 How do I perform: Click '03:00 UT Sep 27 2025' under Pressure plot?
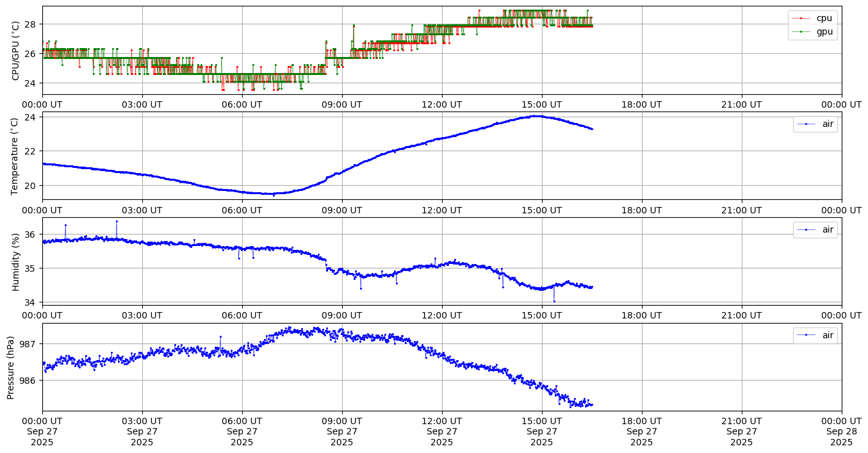pos(142,431)
